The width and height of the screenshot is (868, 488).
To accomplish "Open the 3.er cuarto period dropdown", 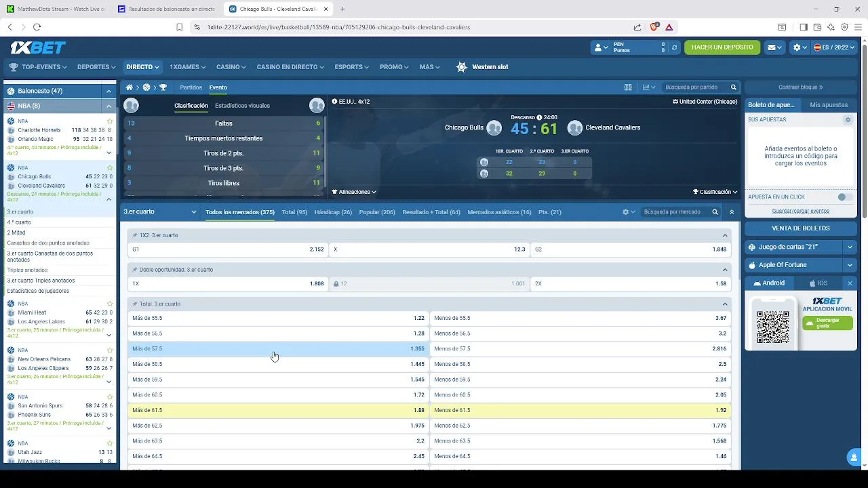I will pos(160,212).
